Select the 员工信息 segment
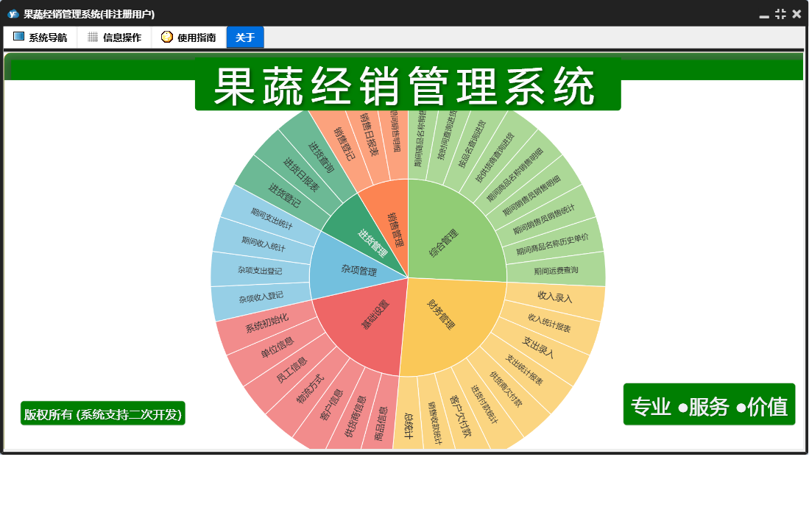The height and width of the screenshot is (532, 809). [292, 369]
